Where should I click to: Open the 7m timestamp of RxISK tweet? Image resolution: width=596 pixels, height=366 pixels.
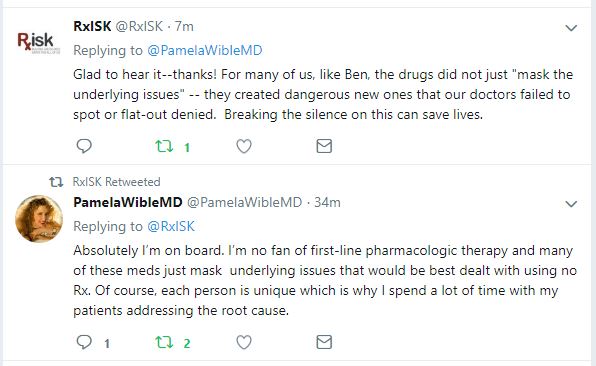184,27
